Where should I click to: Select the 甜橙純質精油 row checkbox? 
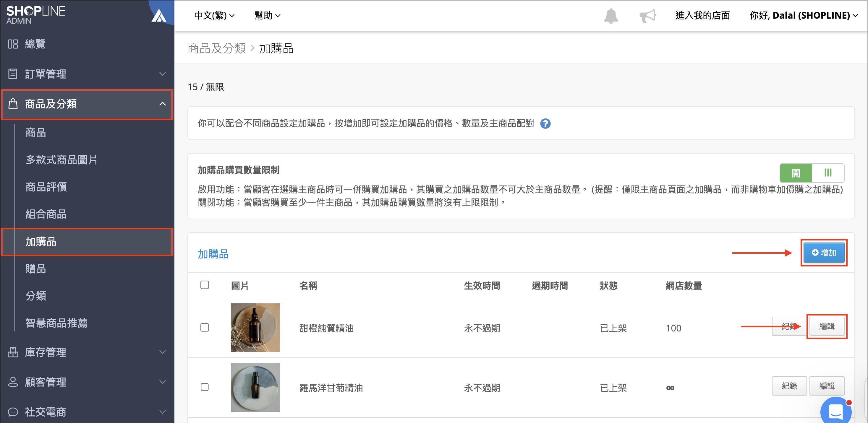coord(205,327)
